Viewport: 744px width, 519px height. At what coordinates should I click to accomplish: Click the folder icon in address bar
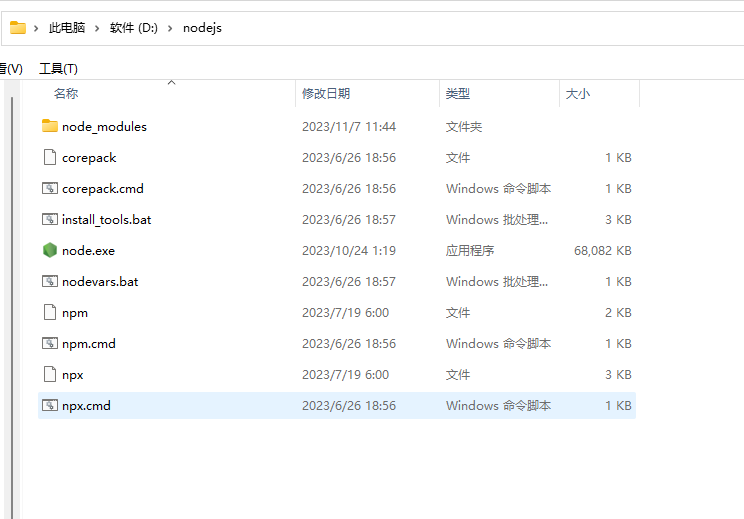[18, 27]
